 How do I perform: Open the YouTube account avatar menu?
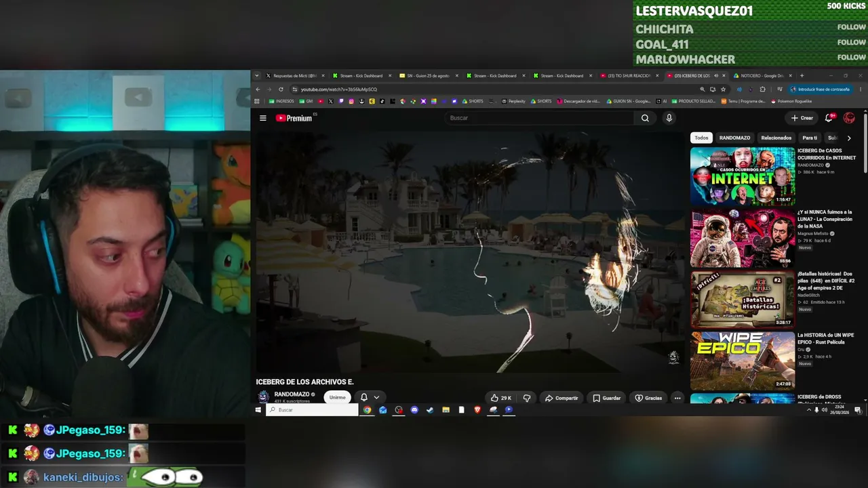tap(849, 118)
